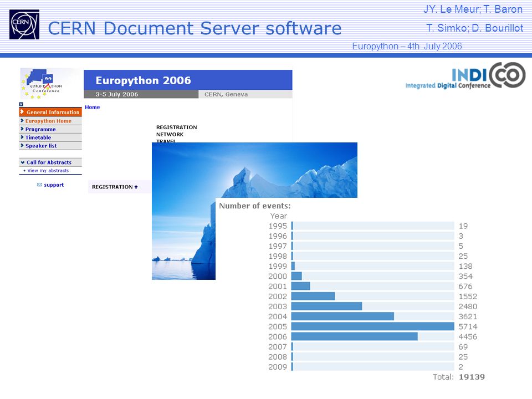Screen dimensions: 532x399
Task: Click the iceberg photo
Action: [x=254, y=170]
